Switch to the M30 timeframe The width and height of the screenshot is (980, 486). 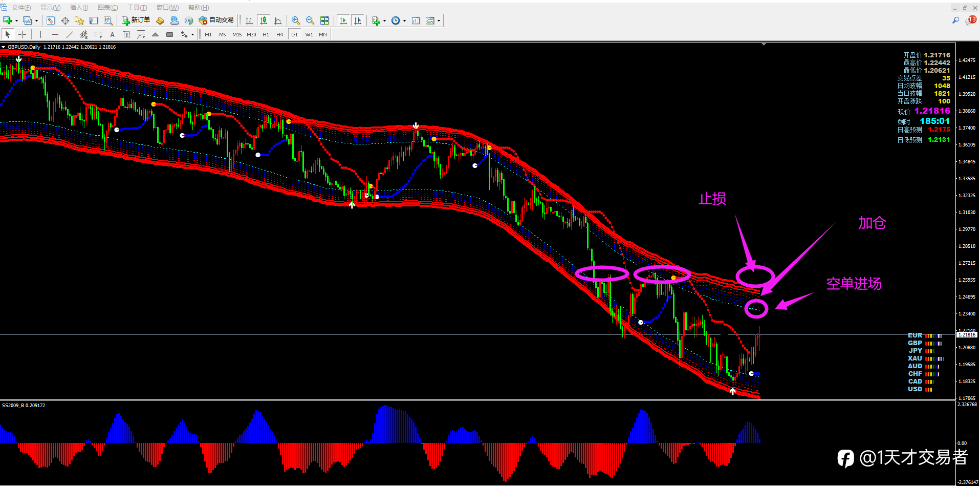click(x=251, y=34)
